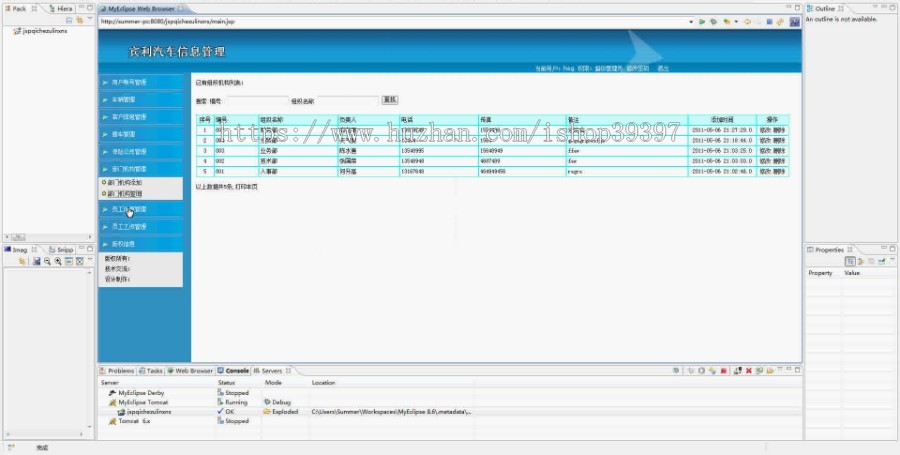
Task: Open the Problems tab
Action: (118, 371)
